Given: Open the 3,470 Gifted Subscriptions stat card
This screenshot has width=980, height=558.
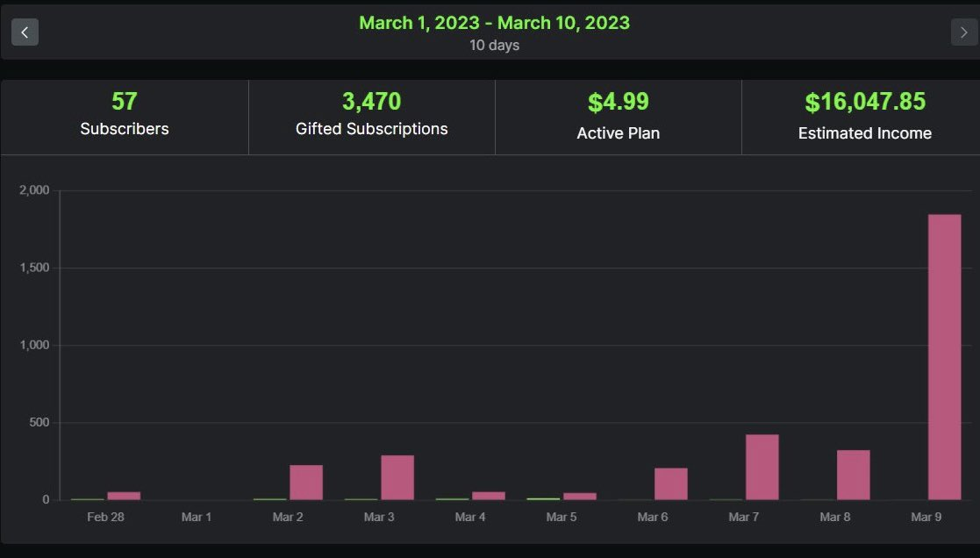Looking at the screenshot, I should click(372, 115).
